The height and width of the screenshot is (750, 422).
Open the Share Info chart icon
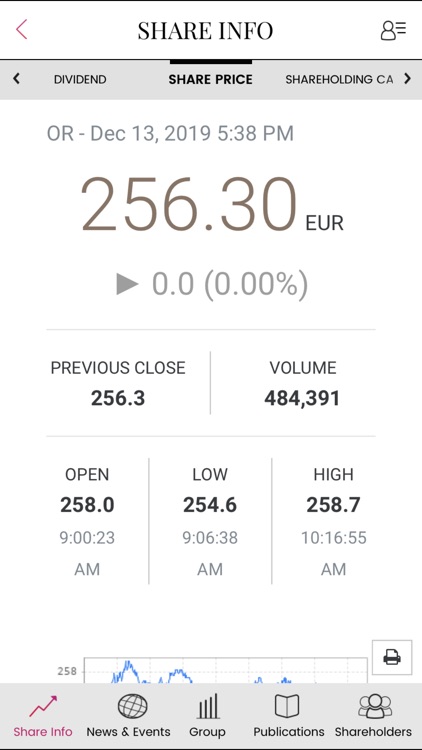click(43, 706)
